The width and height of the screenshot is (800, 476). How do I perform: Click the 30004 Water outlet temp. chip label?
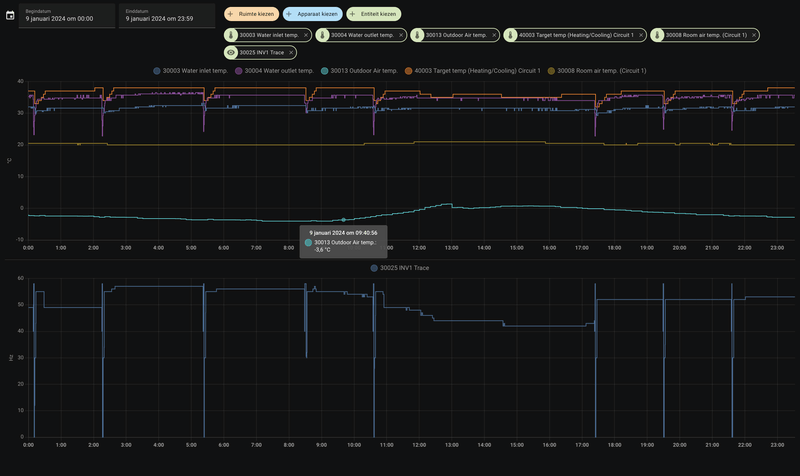click(362, 35)
